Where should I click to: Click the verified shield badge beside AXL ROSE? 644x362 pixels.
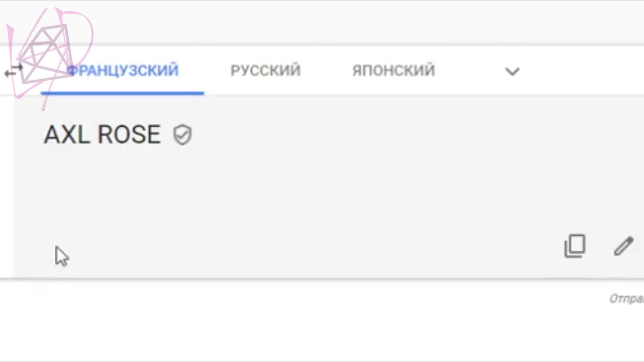pos(183,135)
